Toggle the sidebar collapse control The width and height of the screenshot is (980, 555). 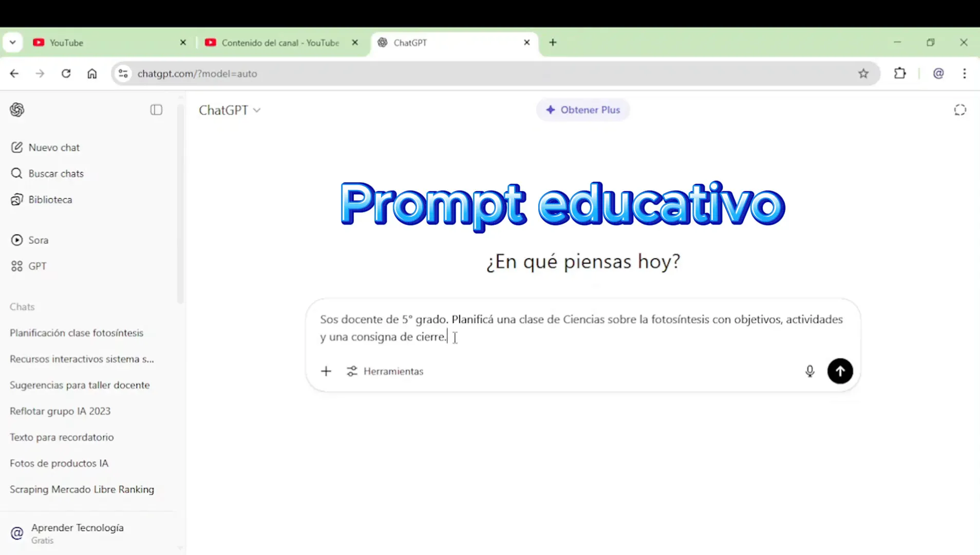(x=157, y=109)
